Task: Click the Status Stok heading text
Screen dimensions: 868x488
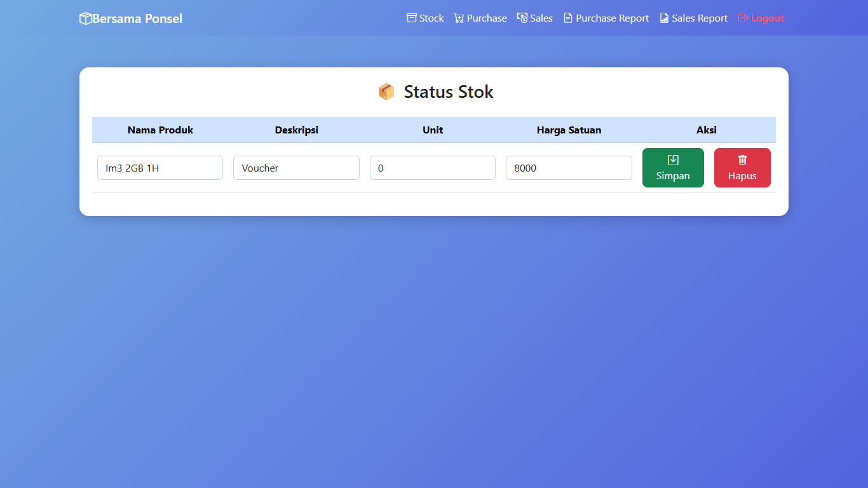Action: [449, 92]
